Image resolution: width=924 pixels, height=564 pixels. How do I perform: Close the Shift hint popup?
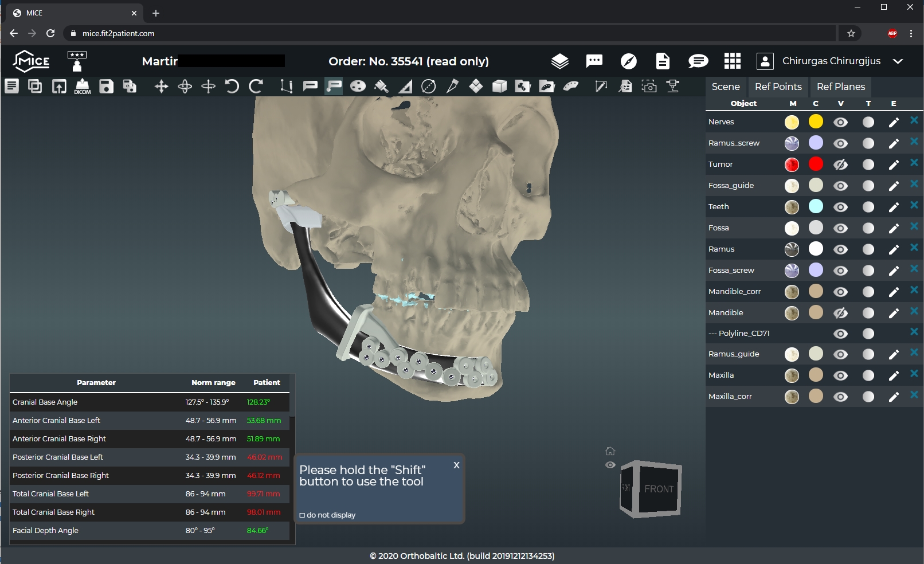coord(456,465)
